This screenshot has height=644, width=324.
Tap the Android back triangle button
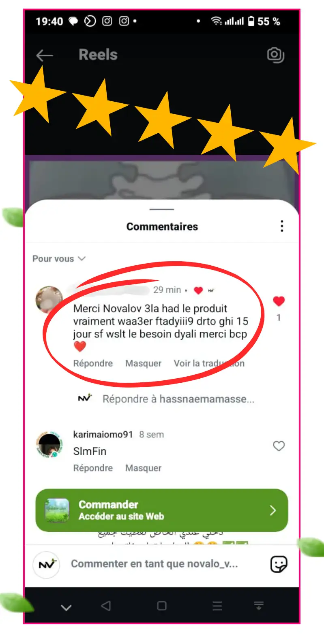(106, 606)
